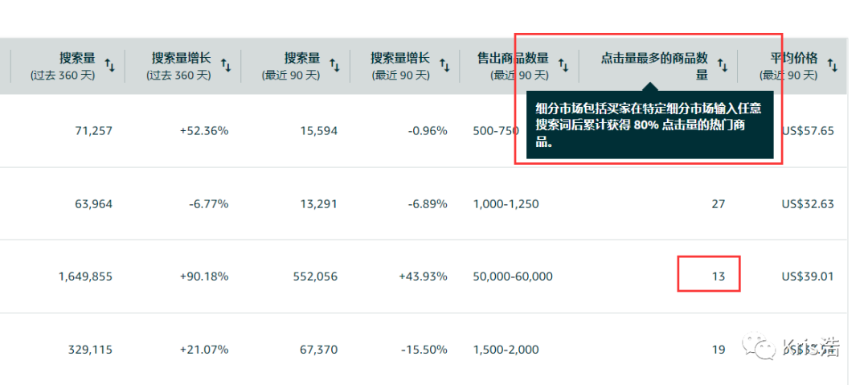Click the tooltip explaining 80% 点击量 热门商品

pos(649,125)
